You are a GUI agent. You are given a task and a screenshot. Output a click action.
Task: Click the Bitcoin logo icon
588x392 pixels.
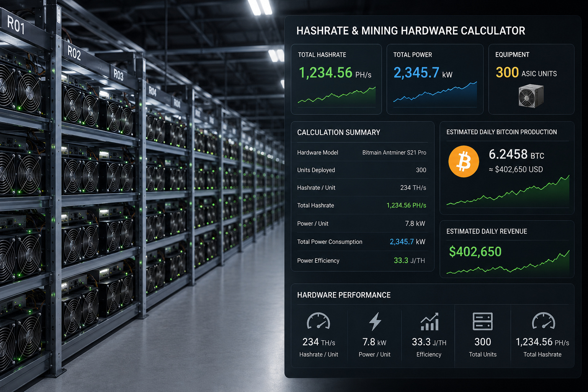(464, 161)
